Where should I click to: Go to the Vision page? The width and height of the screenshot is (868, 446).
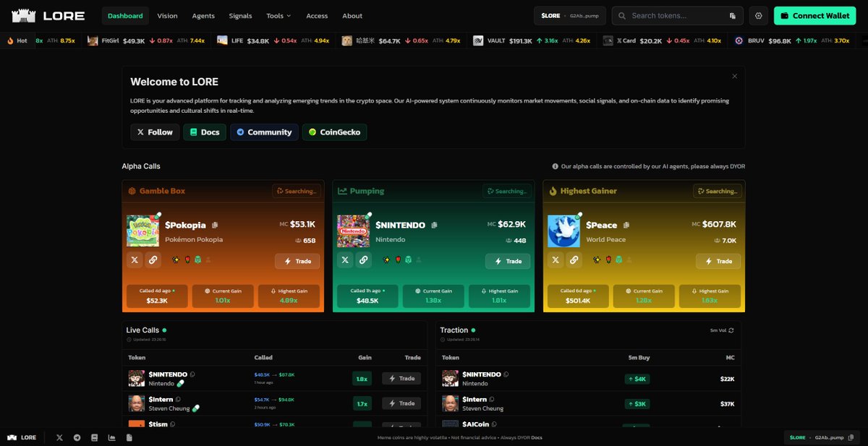[x=167, y=16]
